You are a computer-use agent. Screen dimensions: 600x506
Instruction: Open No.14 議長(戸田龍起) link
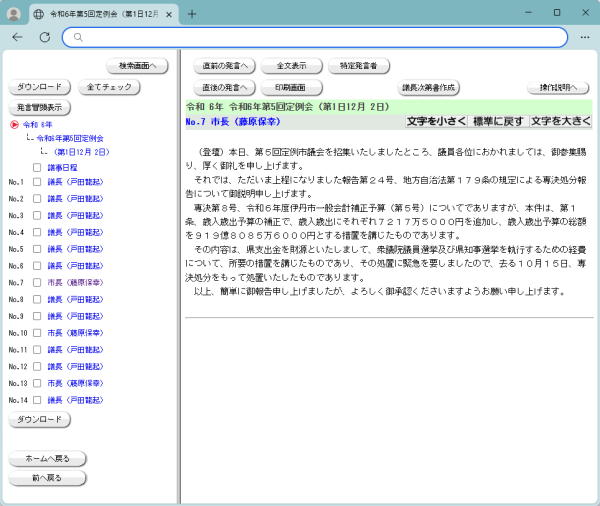pos(75,400)
